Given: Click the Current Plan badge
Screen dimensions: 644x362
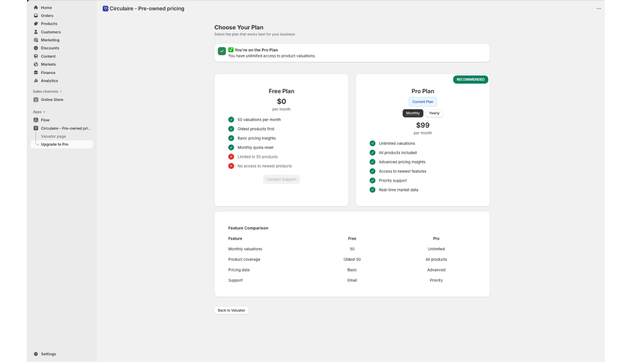Looking at the screenshot, I should (423, 102).
